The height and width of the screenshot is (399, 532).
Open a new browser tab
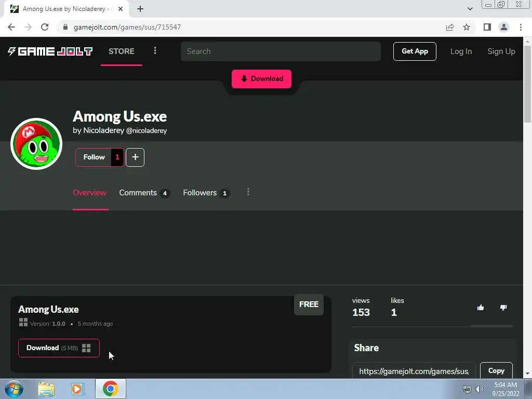pos(140,9)
